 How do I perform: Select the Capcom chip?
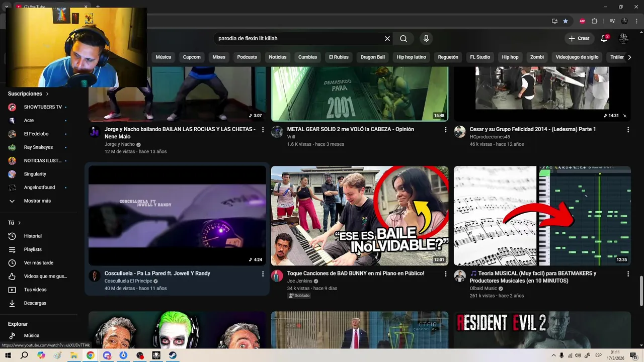[192, 57]
